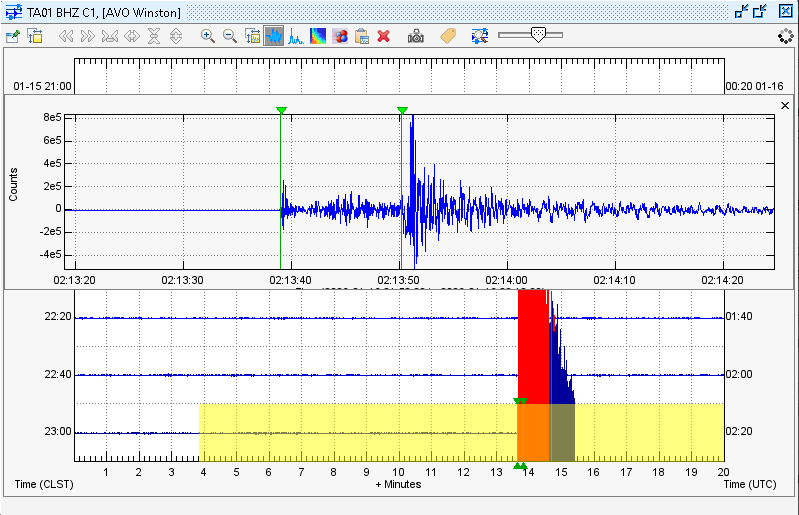
Task: Click the pick mode magnifier icon
Action: pos(480,36)
